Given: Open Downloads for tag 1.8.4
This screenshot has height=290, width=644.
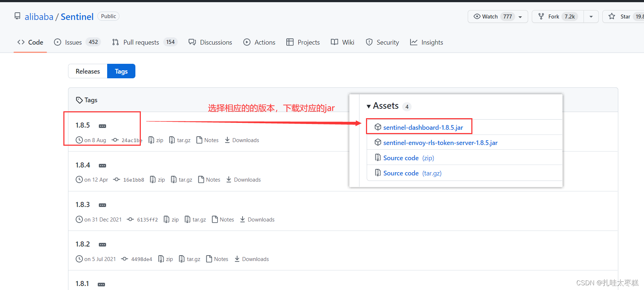Looking at the screenshot, I should tap(244, 180).
